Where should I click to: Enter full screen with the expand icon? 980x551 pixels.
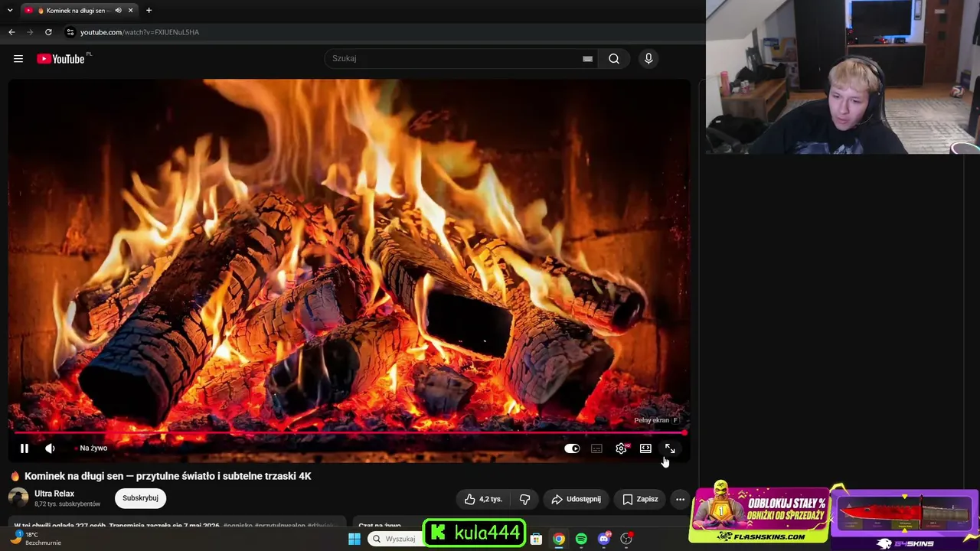(670, 448)
